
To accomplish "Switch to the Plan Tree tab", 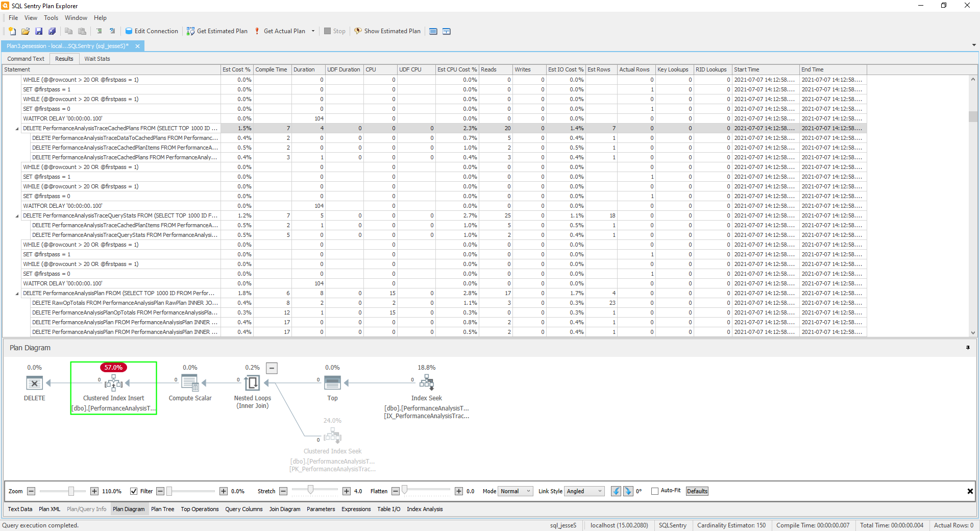I will 162,509.
